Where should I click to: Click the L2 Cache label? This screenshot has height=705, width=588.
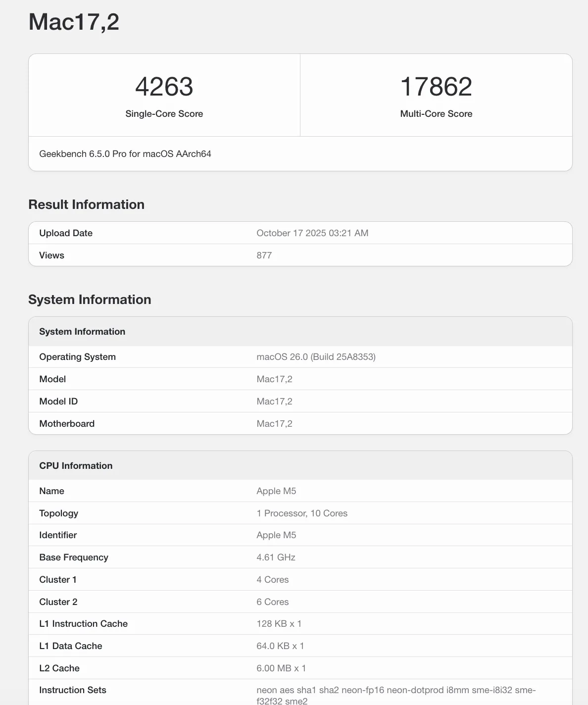[x=59, y=668]
